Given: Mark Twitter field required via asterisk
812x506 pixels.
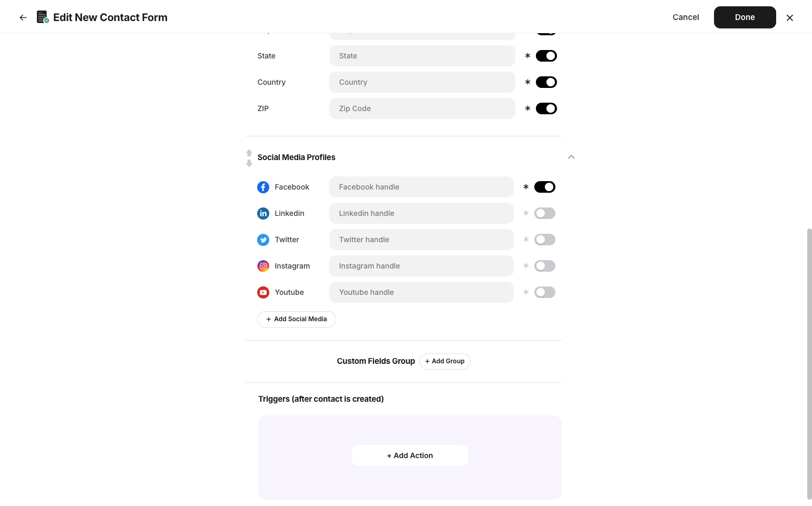Looking at the screenshot, I should click(526, 240).
